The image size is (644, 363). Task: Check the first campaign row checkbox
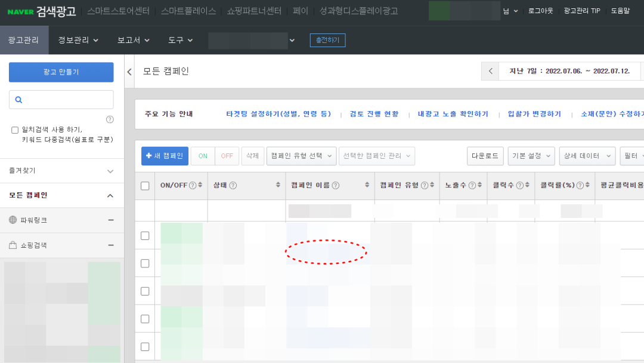pos(146,235)
